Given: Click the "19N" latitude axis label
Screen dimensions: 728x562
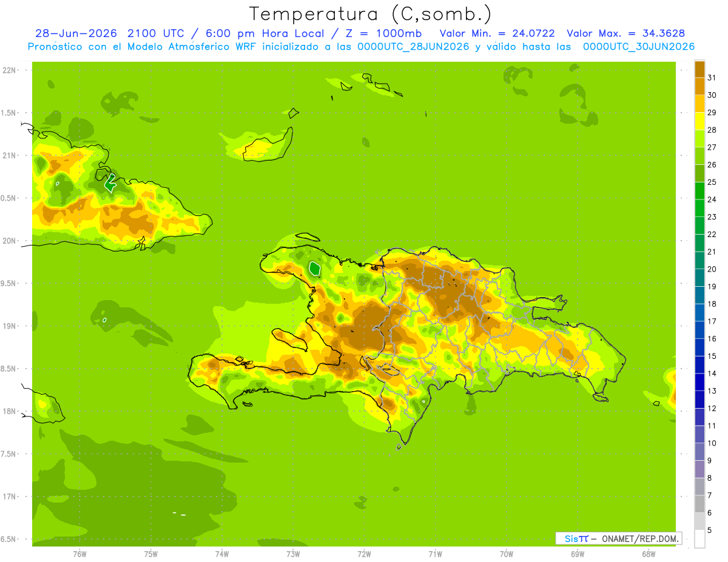Looking at the screenshot, I should tap(10, 326).
